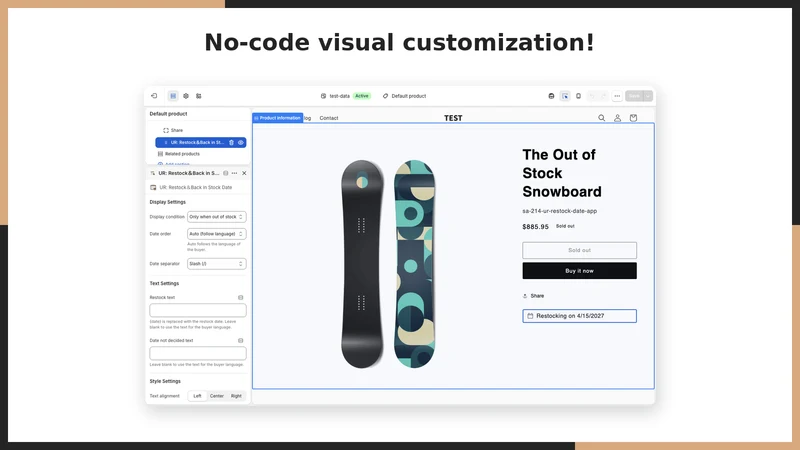Image resolution: width=800 pixels, height=450 pixels.
Task: Click the storefront account icon
Action: [x=617, y=118]
